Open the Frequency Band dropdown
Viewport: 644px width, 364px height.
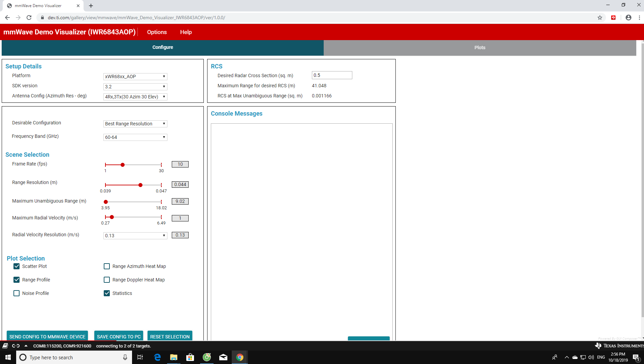tap(135, 137)
